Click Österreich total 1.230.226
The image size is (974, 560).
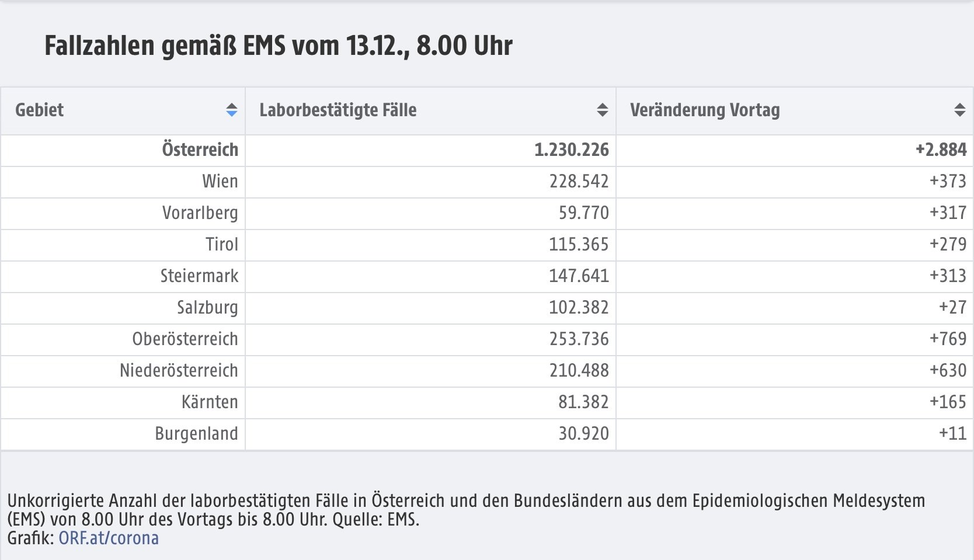click(572, 150)
